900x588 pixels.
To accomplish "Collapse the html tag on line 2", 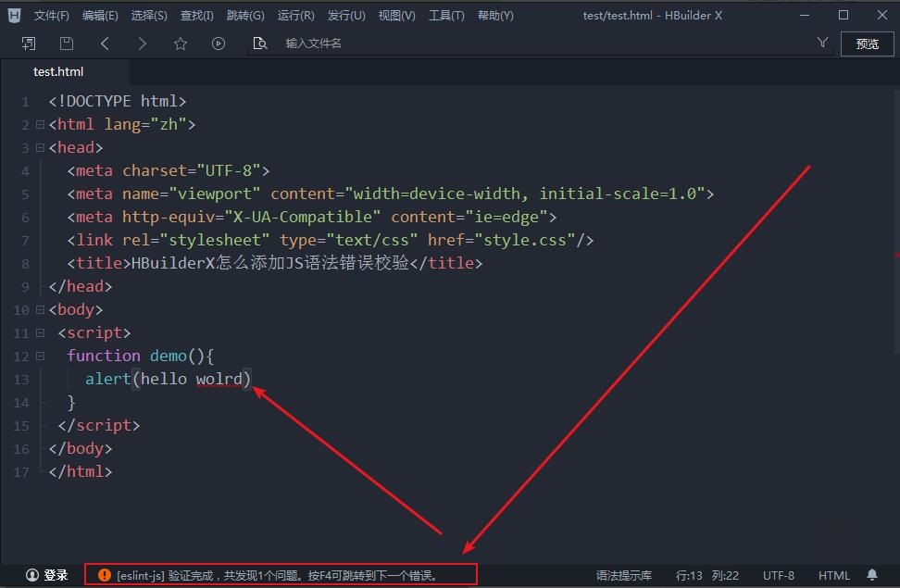I will point(40,124).
